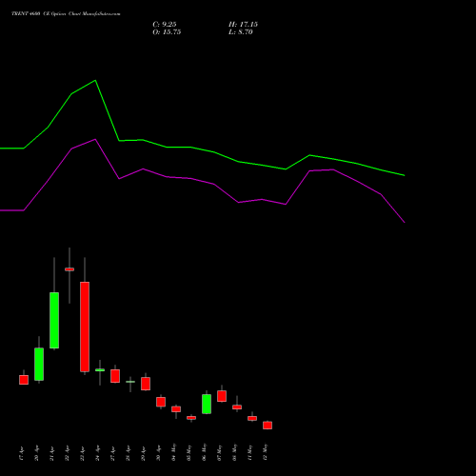Viewport: 476px width, 476px height.
Task: Click the 05 May date label
Action: tap(188, 452)
